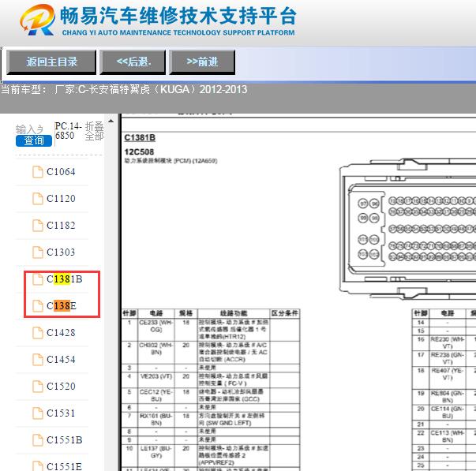476x471 pixels.
Task: Open the C1120 document icon
Action: point(38,199)
